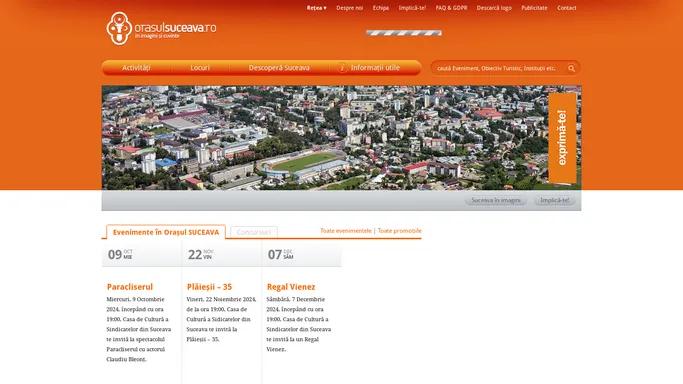Open the Toate evenimentele link
The image size is (683, 384).
click(346, 231)
